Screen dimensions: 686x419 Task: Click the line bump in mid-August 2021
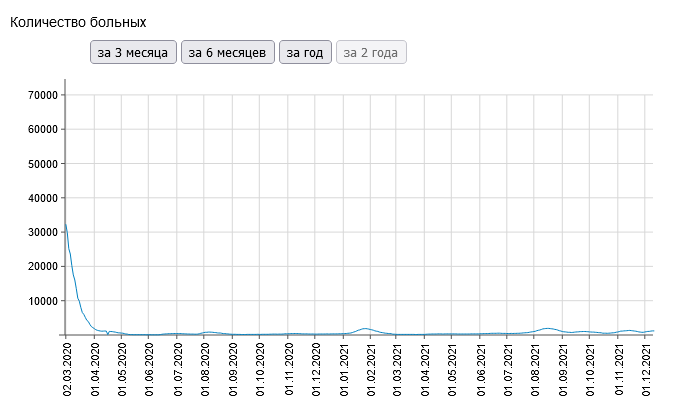tap(547, 328)
